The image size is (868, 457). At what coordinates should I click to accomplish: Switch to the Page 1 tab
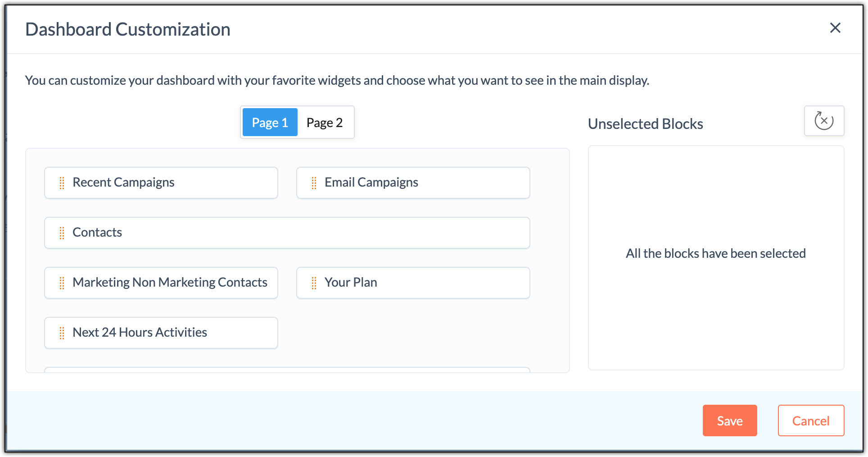click(x=270, y=123)
